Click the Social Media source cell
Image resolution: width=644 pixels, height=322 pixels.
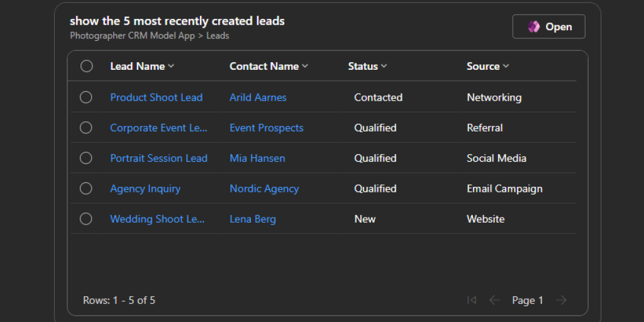497,158
